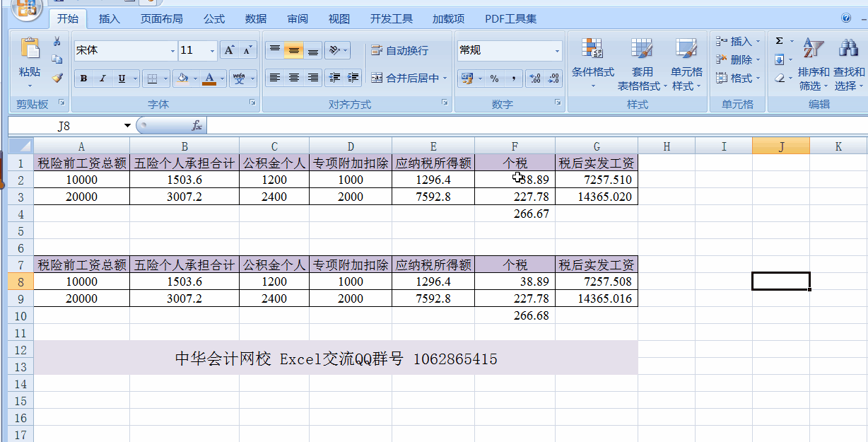Toggle italic formatting
868x442 pixels.
click(102, 78)
